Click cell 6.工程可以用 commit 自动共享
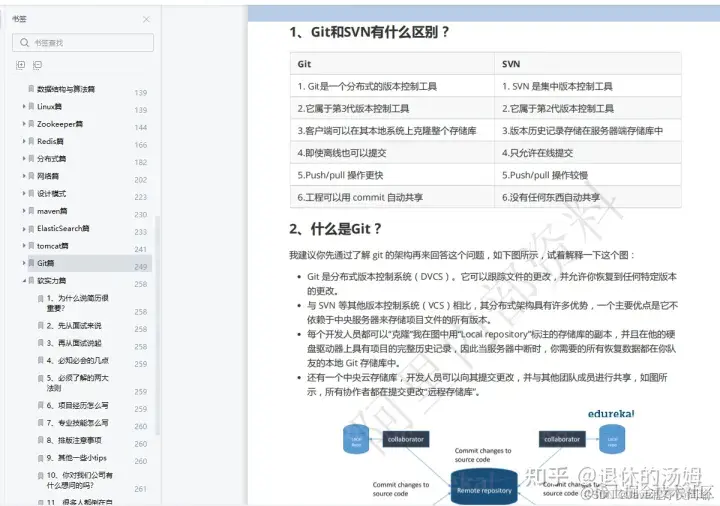 [392, 197]
